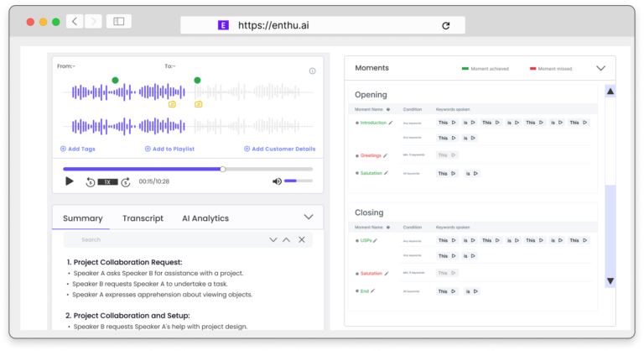Click Add Tags
This screenshot has width=644, height=351.
point(78,149)
